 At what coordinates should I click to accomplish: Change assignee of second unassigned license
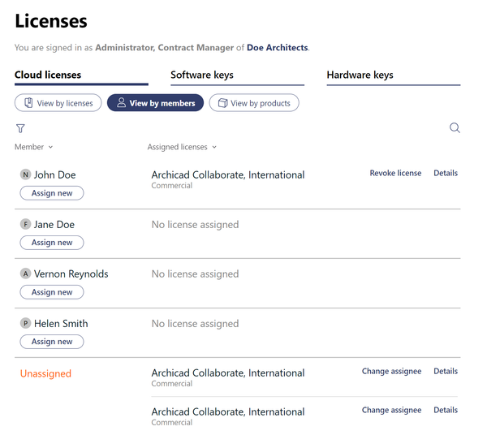tap(391, 410)
